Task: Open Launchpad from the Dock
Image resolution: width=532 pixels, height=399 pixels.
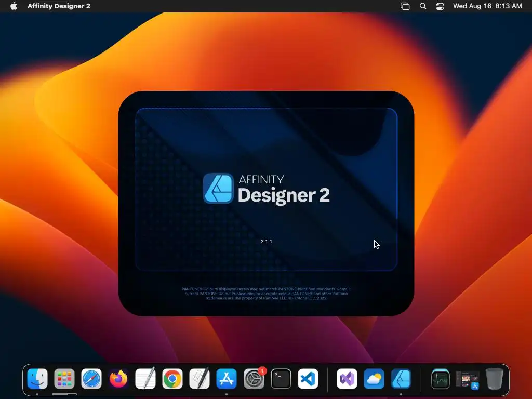Action: [x=64, y=379]
